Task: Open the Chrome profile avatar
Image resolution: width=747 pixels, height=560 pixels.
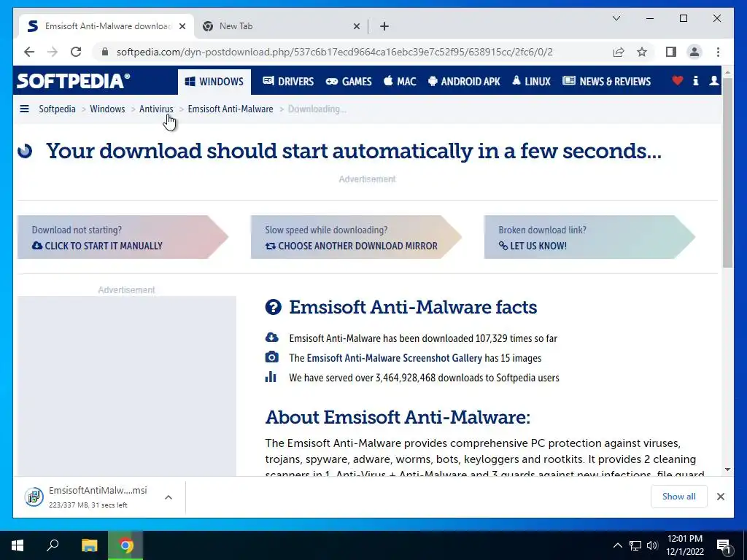Action: click(694, 52)
